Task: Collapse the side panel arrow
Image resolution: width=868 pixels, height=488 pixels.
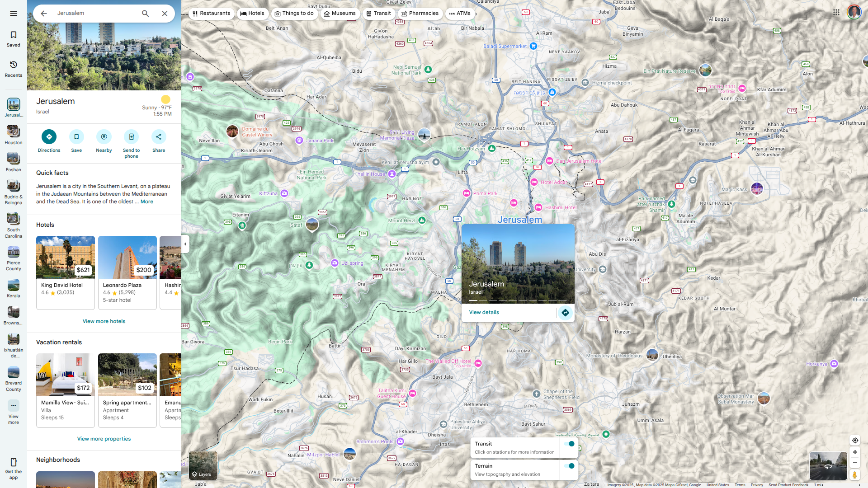Action: 185,244
